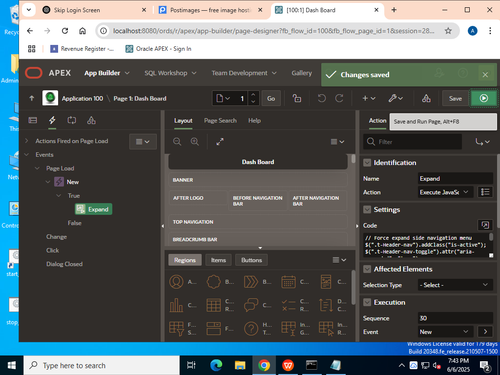Dismiss the Changes saved notification

[x=485, y=75]
